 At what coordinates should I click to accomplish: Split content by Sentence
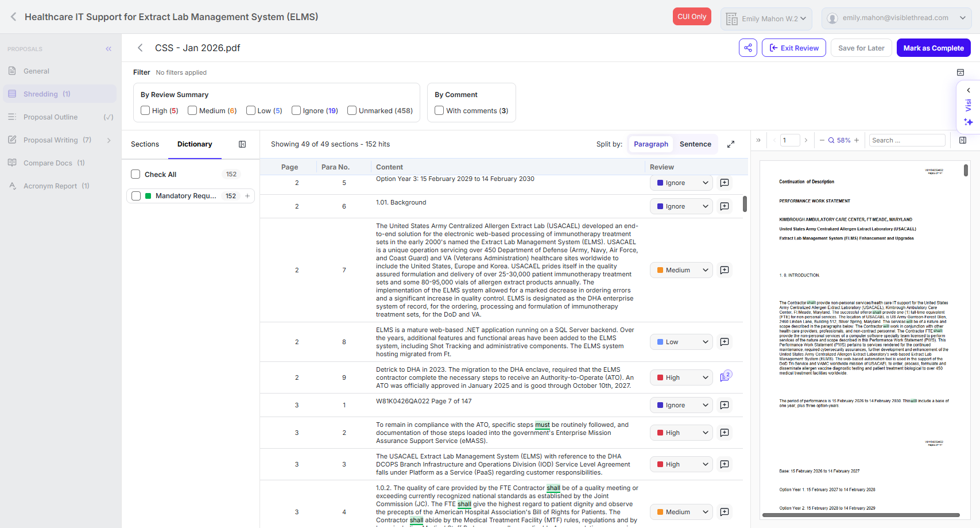pyautogui.click(x=695, y=144)
